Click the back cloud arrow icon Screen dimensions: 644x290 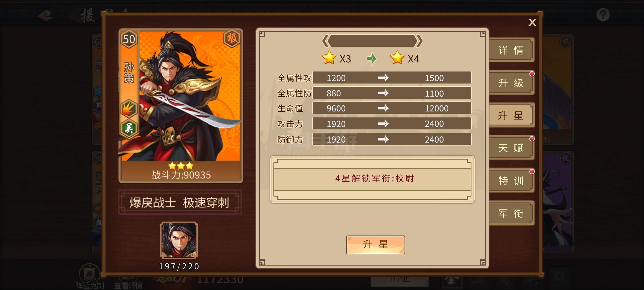[46, 16]
